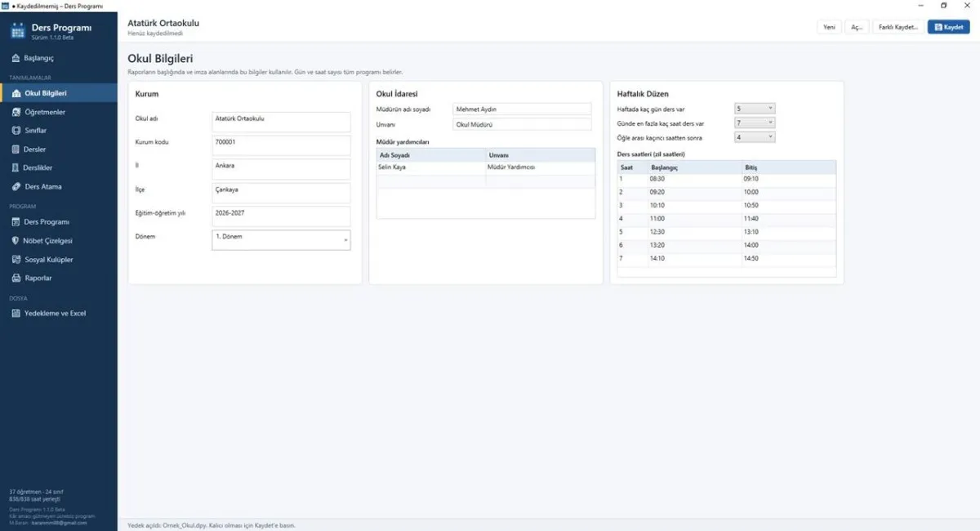980x531 pixels.
Task: Click the Yeni button
Action: coord(829,27)
